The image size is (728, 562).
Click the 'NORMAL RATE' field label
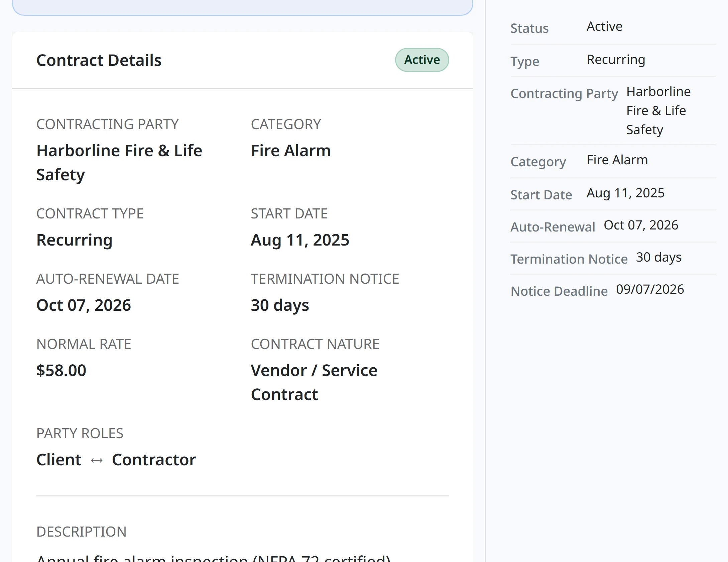(x=84, y=344)
